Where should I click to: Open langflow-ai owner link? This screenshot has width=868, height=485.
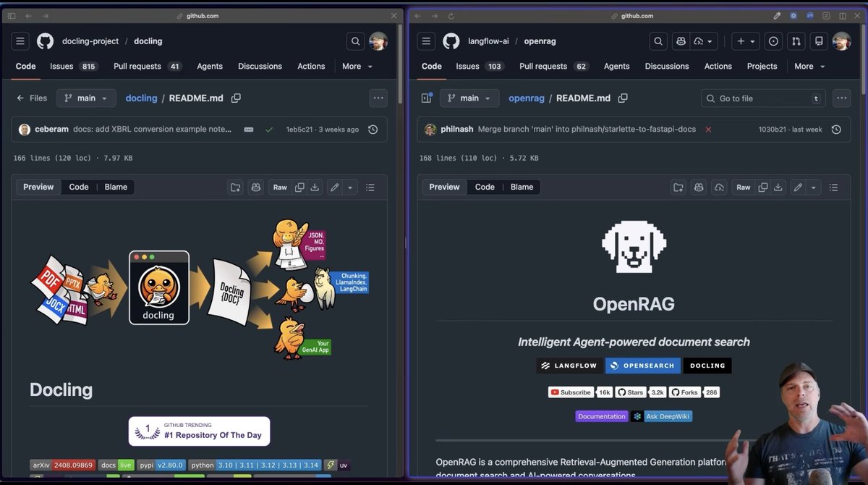[x=488, y=41]
